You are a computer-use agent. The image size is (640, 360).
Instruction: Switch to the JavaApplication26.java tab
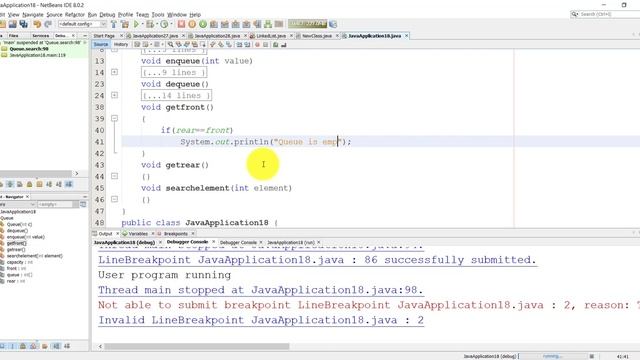point(217,36)
